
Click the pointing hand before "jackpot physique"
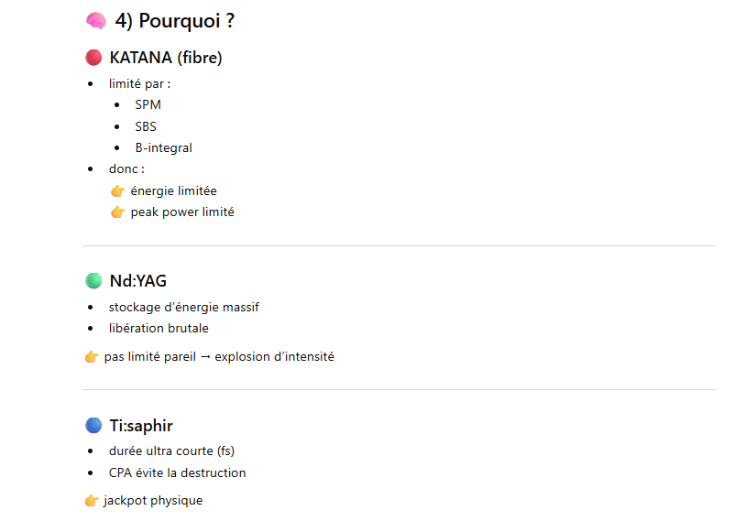[x=92, y=501]
